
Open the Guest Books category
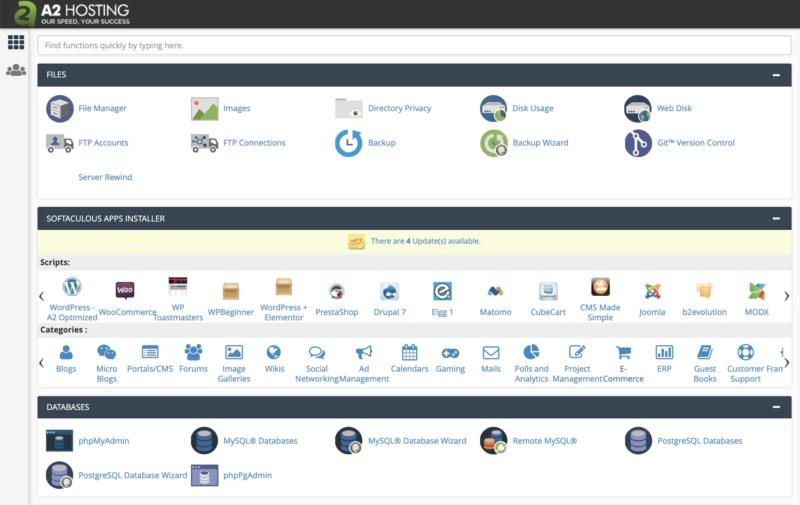(705, 363)
